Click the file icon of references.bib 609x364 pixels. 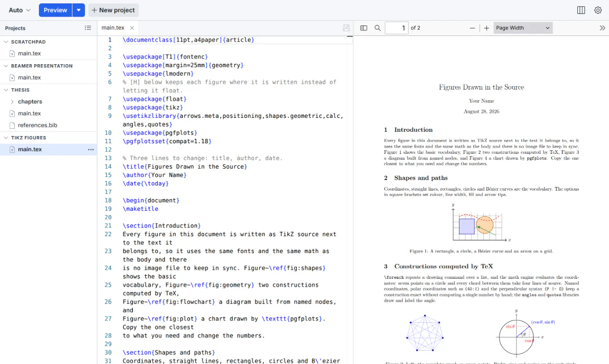(12, 125)
